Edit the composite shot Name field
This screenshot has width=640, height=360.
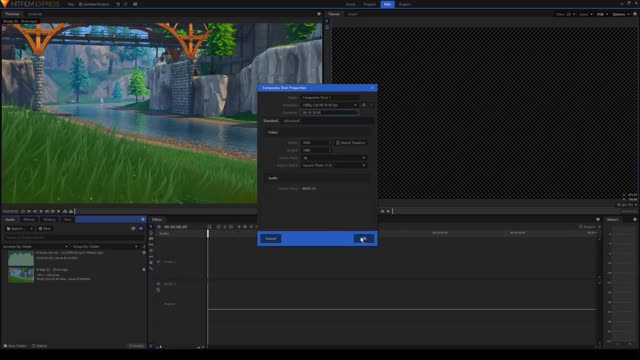[x=330, y=98]
